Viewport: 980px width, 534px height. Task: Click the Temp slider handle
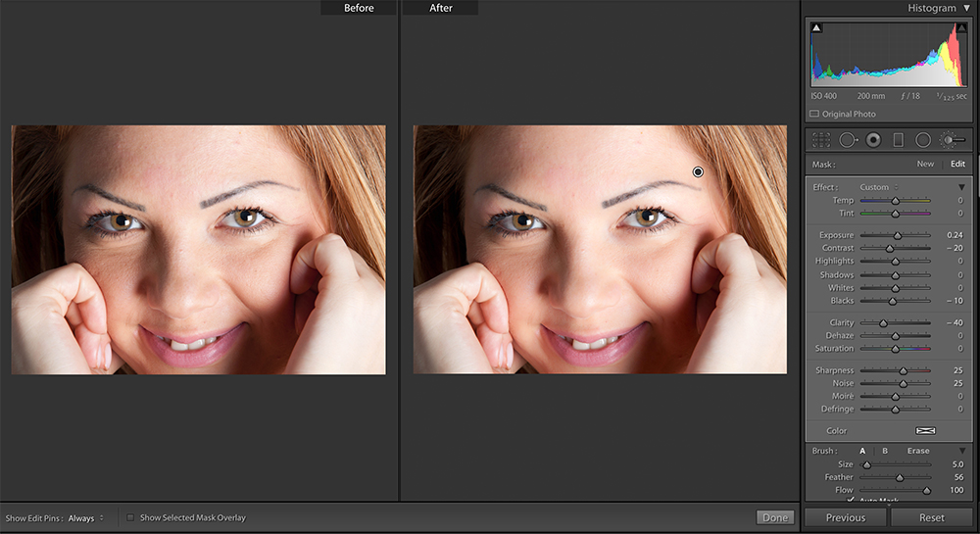coord(895,201)
